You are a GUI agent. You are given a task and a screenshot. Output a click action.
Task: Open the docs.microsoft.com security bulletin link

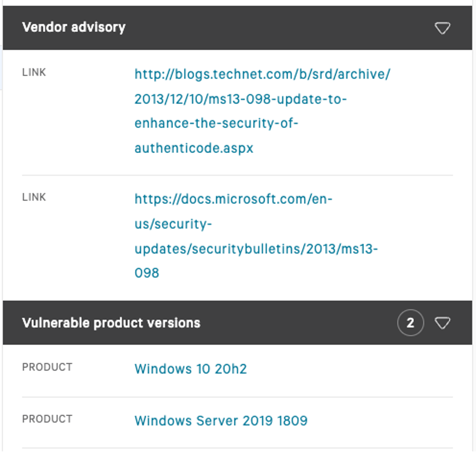256,236
